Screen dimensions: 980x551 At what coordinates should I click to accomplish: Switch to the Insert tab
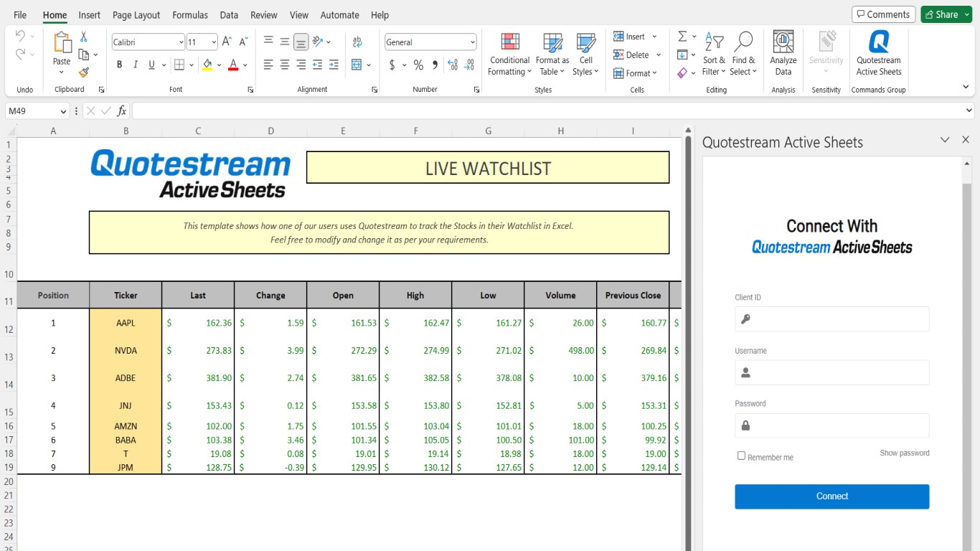[x=90, y=15]
